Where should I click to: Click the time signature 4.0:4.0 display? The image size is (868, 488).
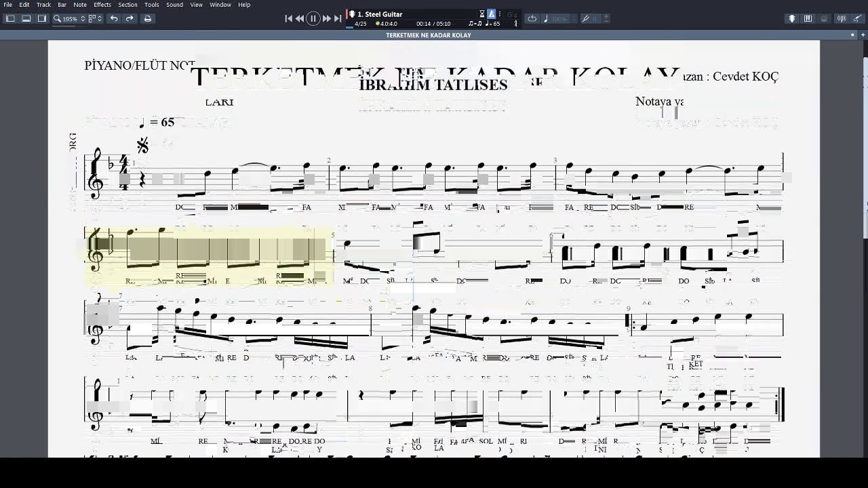[387, 24]
